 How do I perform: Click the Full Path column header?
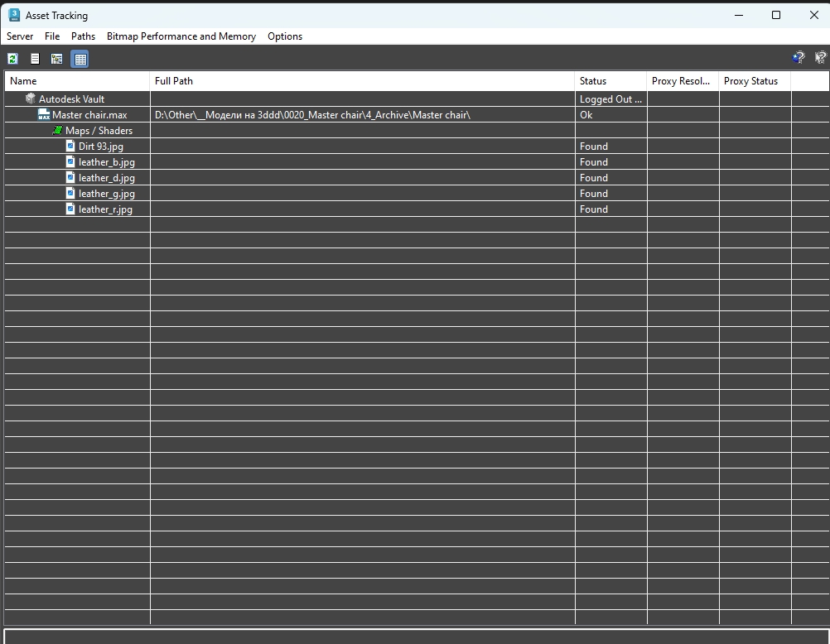pos(363,81)
